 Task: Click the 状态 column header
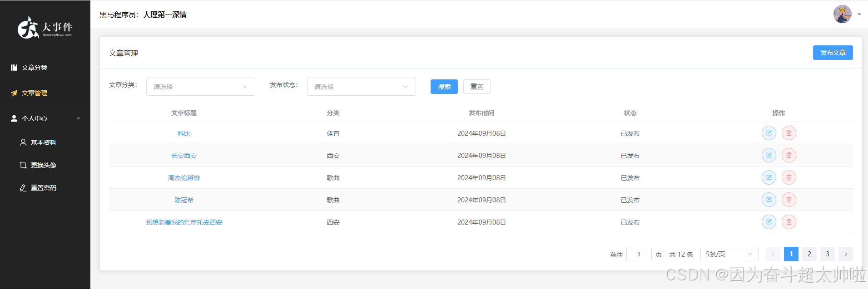[x=630, y=113]
